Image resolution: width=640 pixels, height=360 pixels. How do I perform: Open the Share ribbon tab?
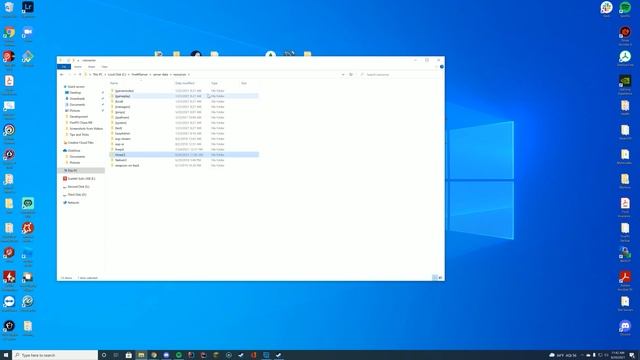91,67
